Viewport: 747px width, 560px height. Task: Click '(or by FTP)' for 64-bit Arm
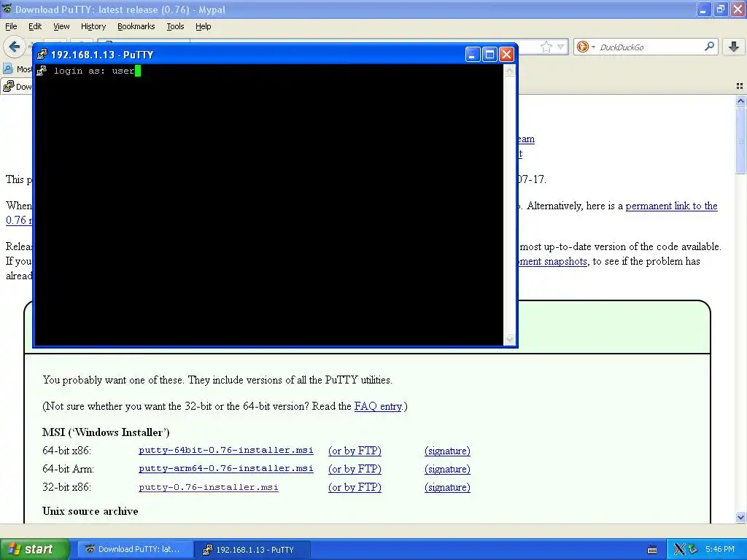pyautogui.click(x=355, y=469)
